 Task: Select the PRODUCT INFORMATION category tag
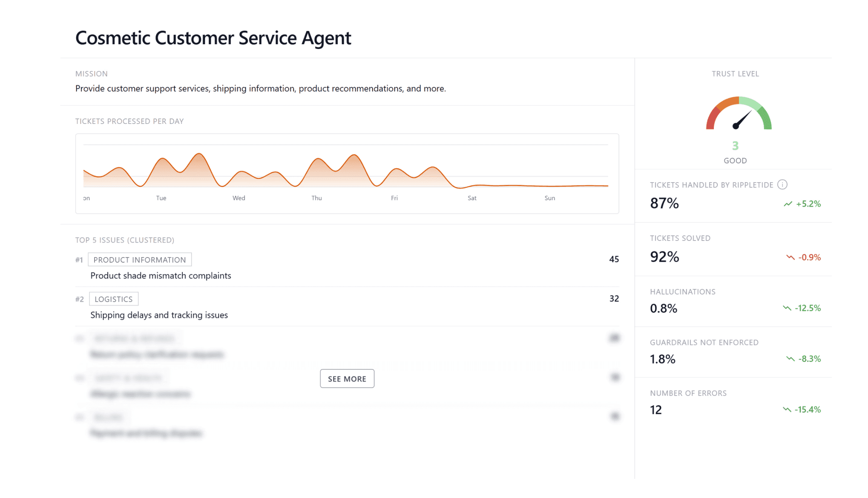[140, 260]
